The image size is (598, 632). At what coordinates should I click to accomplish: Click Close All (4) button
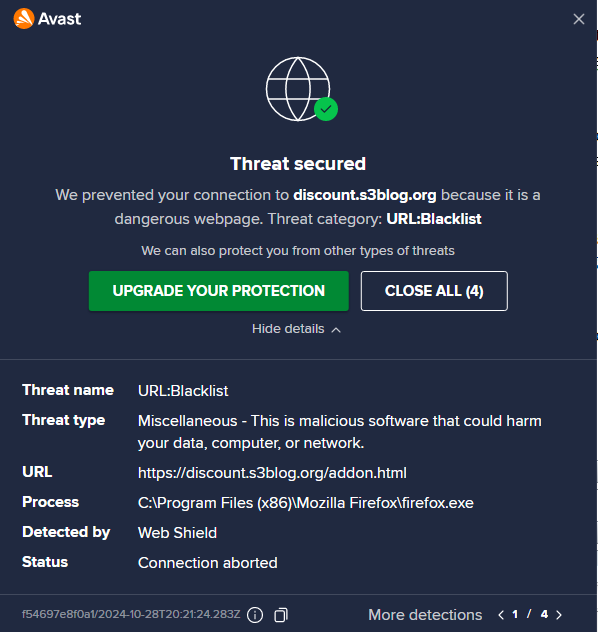[434, 291]
